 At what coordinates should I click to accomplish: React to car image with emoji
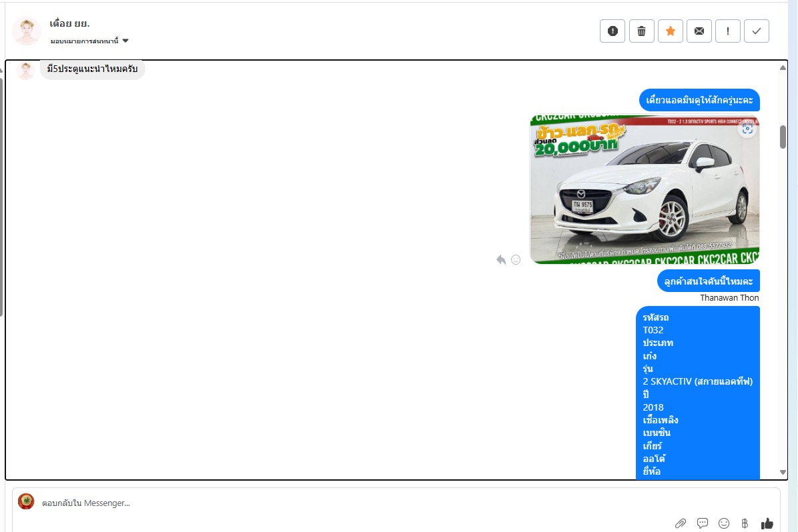click(516, 260)
